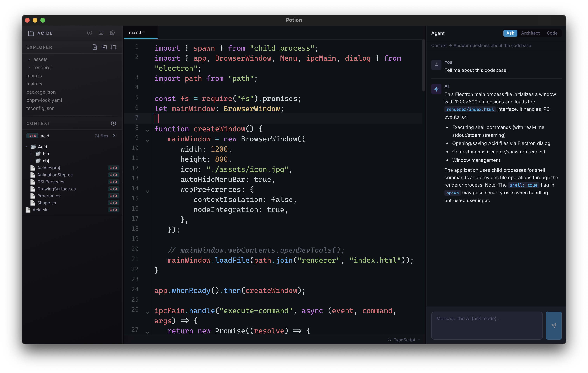
Task: Collapse the createWindow function fold arrow
Action: coord(148,131)
